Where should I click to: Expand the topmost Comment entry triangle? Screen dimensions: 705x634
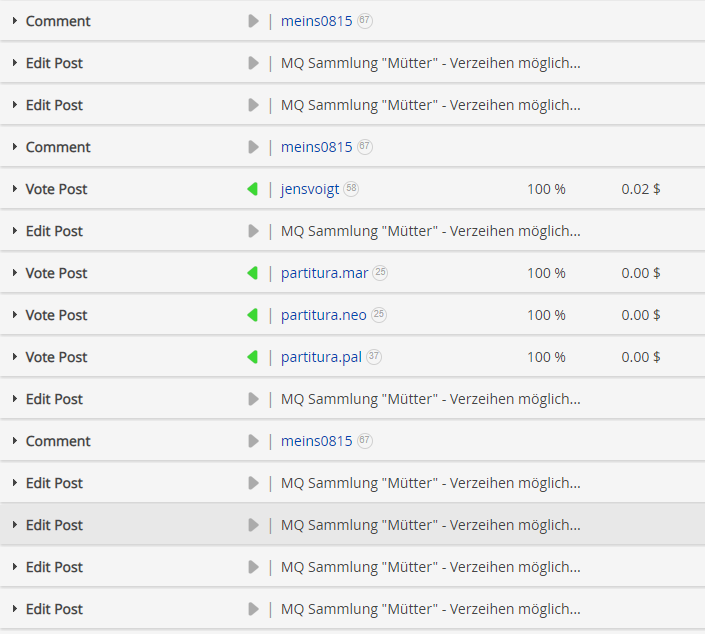click(15, 21)
